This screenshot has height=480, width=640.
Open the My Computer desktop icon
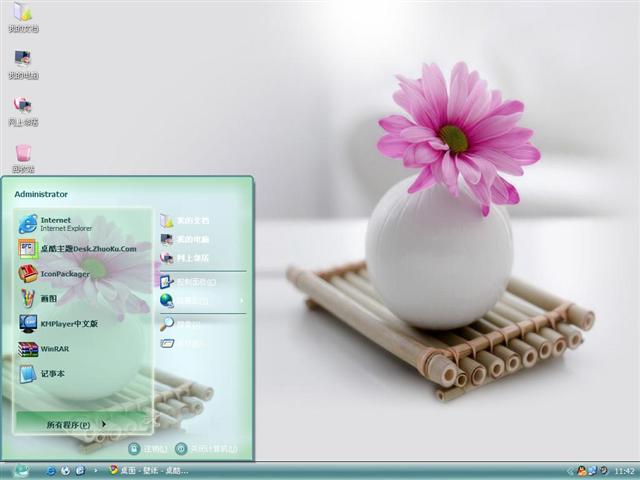[23, 64]
